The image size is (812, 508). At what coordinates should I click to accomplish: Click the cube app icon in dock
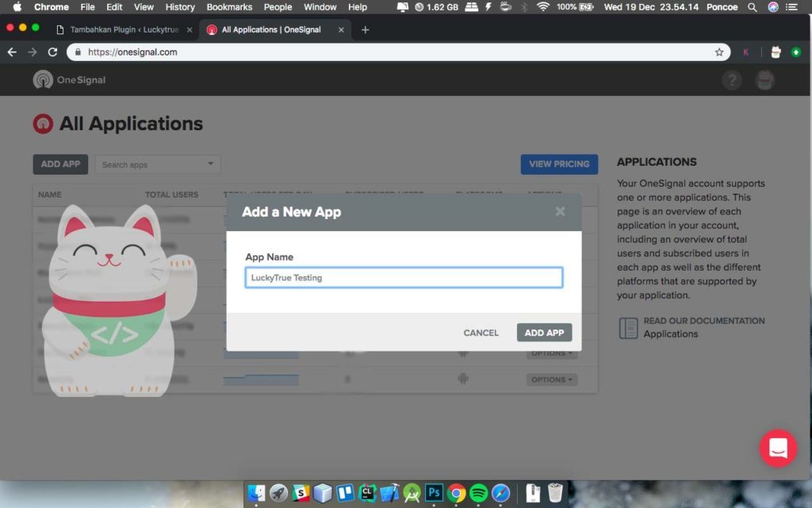pyautogui.click(x=324, y=493)
